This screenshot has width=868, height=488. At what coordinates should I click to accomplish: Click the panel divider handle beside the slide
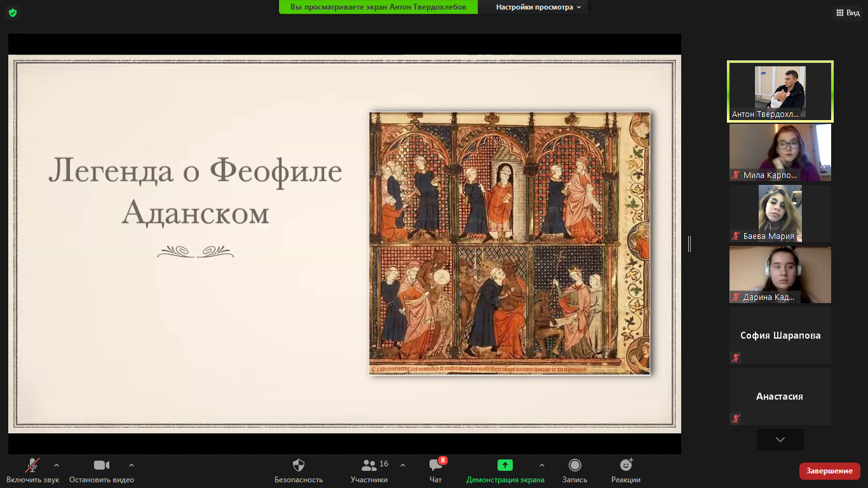coord(689,243)
